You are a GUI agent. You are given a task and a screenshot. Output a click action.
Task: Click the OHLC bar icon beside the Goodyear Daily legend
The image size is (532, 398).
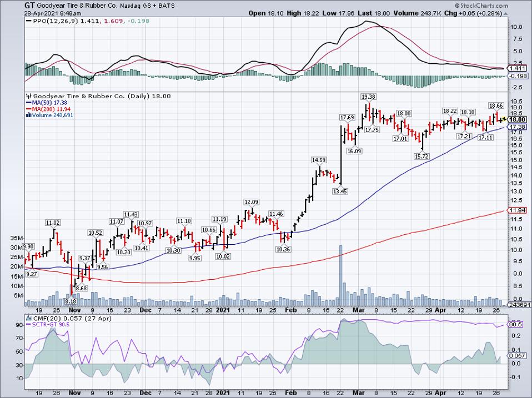point(29,96)
